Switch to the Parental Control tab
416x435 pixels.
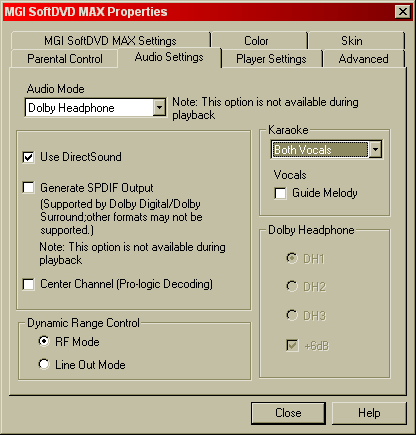[x=64, y=59]
